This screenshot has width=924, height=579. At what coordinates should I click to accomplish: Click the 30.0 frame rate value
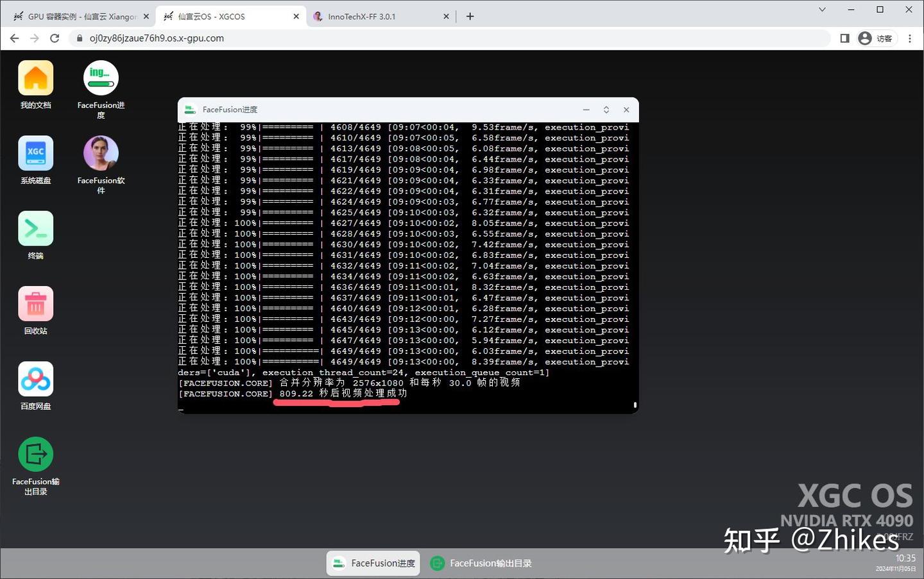coord(460,383)
